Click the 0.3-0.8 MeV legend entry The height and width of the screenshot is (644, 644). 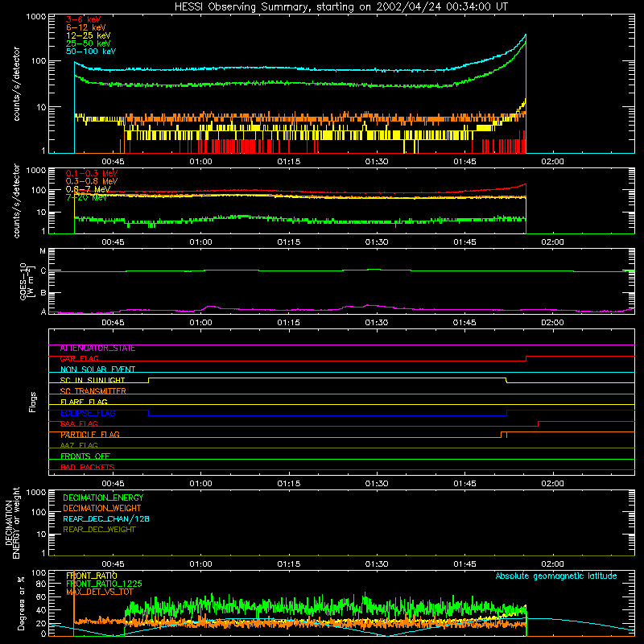92,181
